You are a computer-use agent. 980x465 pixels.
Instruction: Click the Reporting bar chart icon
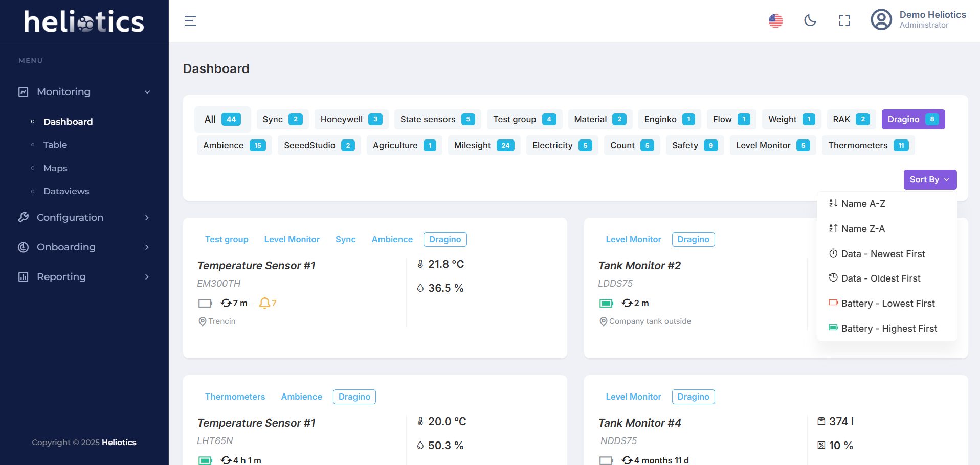[24, 277]
